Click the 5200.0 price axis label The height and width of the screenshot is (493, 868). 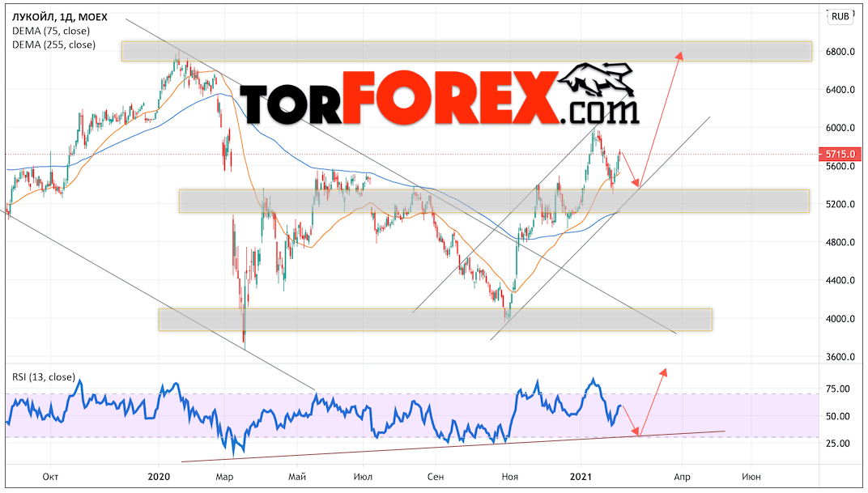(x=840, y=204)
